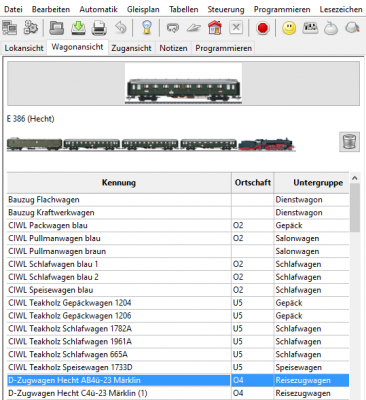
Task: Select the row CIWL Schlafwagen blau 2
Action: click(x=178, y=277)
